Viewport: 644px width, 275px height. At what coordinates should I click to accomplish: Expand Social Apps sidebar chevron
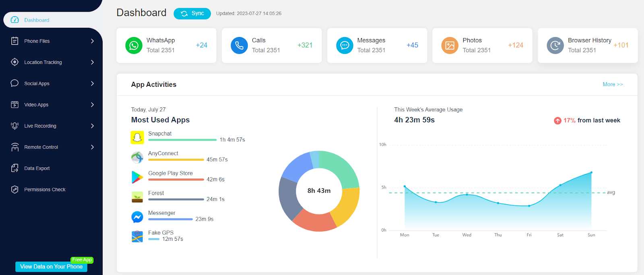tap(92, 84)
